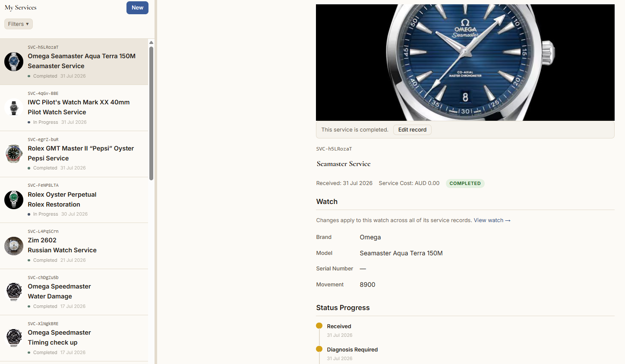Click the Russian Watch Service subtitle
The height and width of the screenshot is (364, 625).
click(x=62, y=250)
